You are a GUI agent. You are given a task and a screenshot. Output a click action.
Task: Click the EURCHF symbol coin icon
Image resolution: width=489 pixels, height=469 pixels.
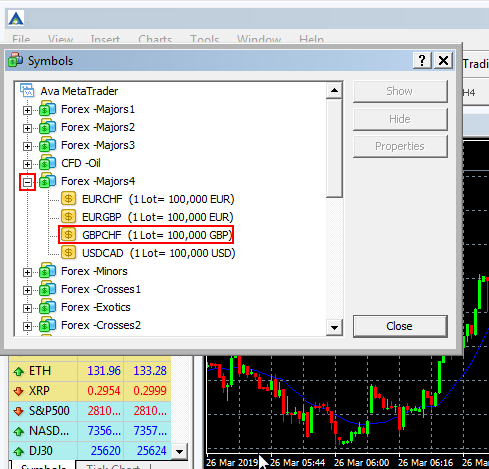[68, 199]
